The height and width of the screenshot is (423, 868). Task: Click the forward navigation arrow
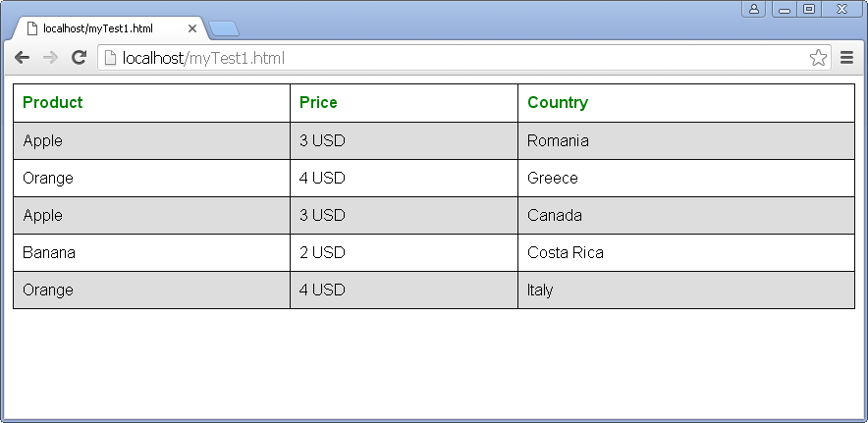point(50,58)
